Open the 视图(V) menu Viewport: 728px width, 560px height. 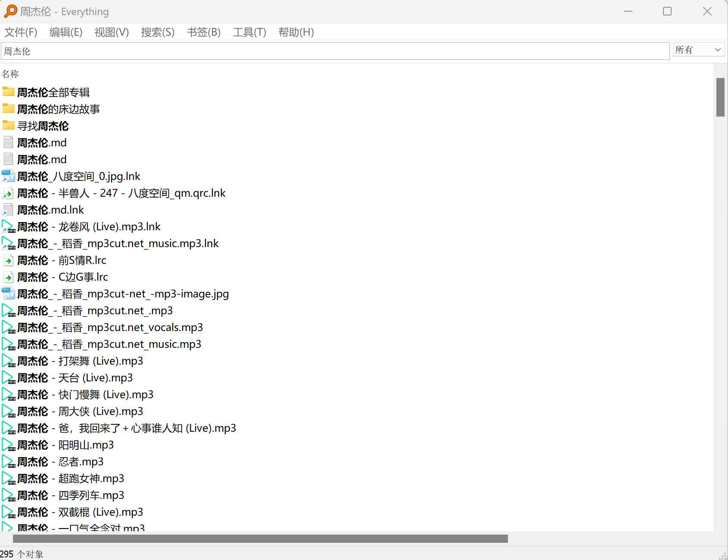(x=112, y=32)
